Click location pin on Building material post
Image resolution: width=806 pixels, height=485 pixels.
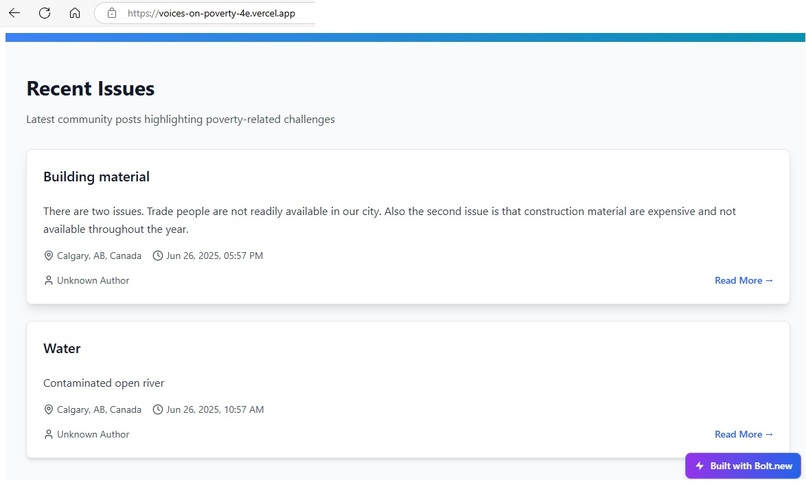(48, 255)
